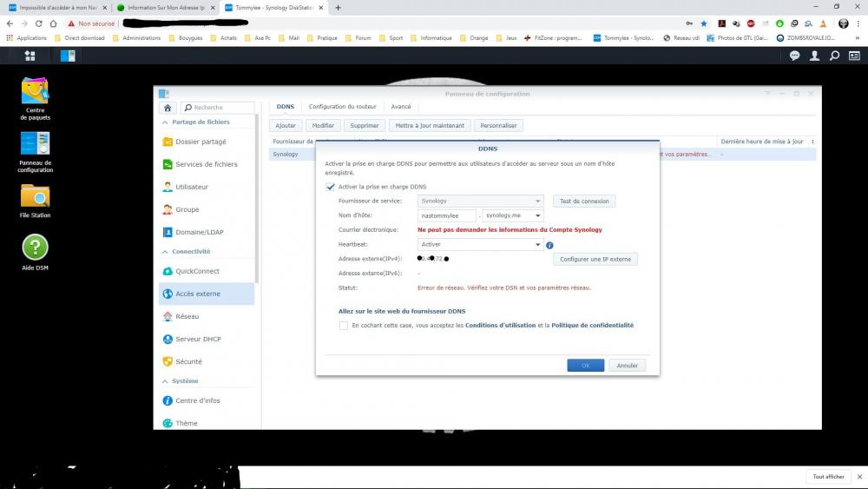Image resolution: width=868 pixels, height=489 pixels.
Task: Click the DSM search magnifier icon
Action: [x=834, y=56]
